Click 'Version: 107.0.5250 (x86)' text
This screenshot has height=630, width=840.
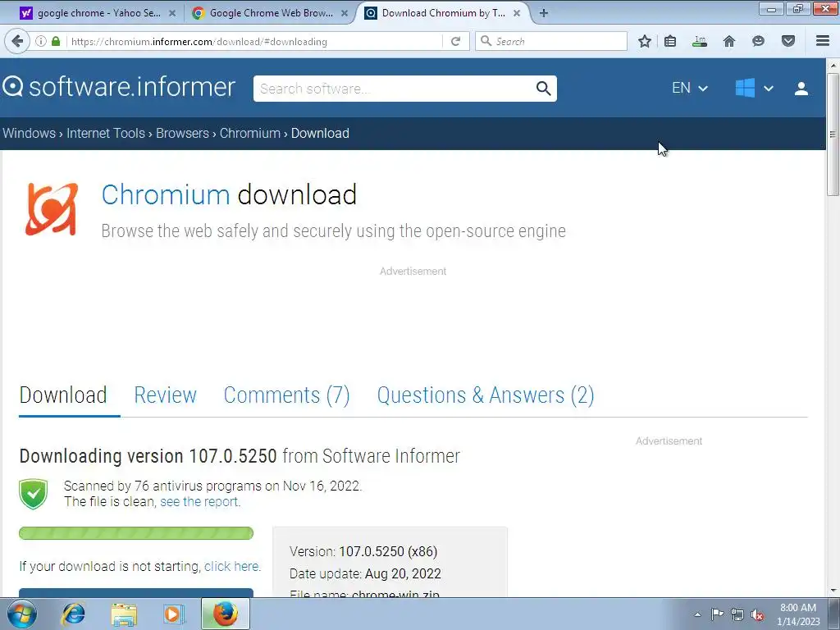pyautogui.click(x=363, y=552)
